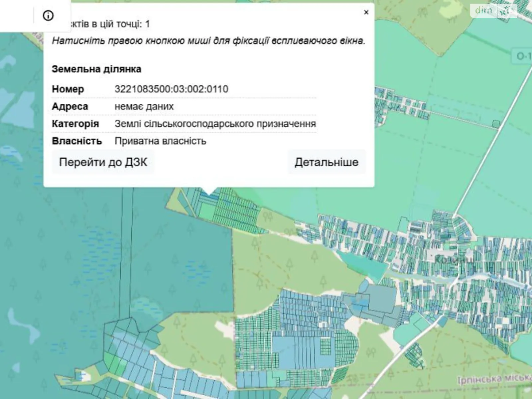
Task: Click the Землі сільськогосподарського призначення category text
Action: (x=215, y=124)
